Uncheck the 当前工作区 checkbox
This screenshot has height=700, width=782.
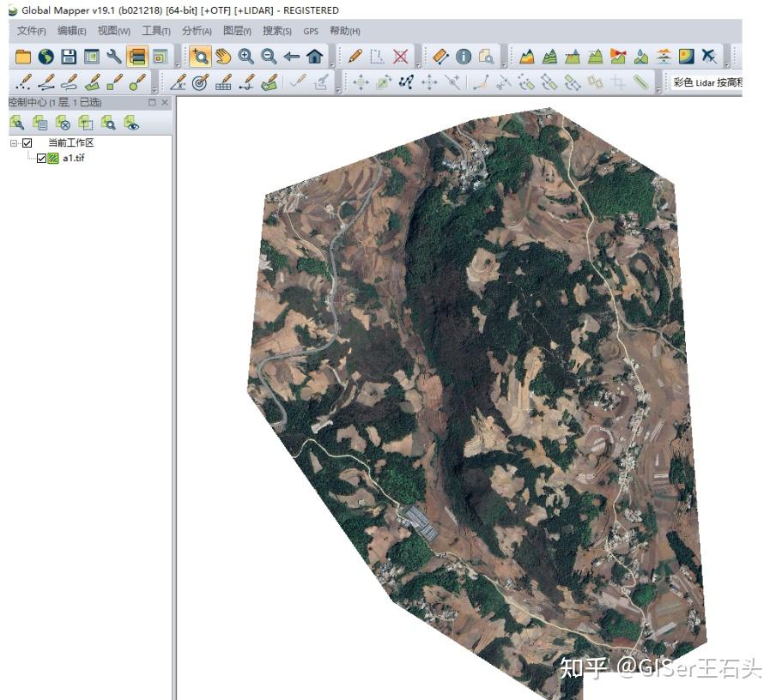[x=27, y=142]
